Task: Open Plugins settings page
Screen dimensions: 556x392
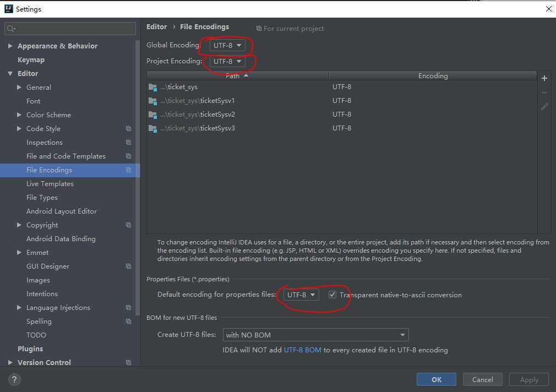Action: pos(30,349)
